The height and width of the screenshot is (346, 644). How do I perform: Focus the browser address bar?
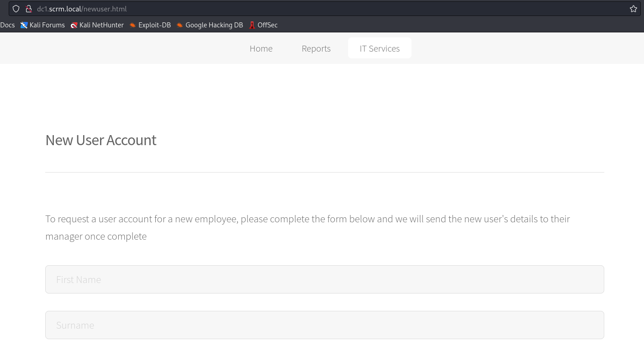pos(320,9)
